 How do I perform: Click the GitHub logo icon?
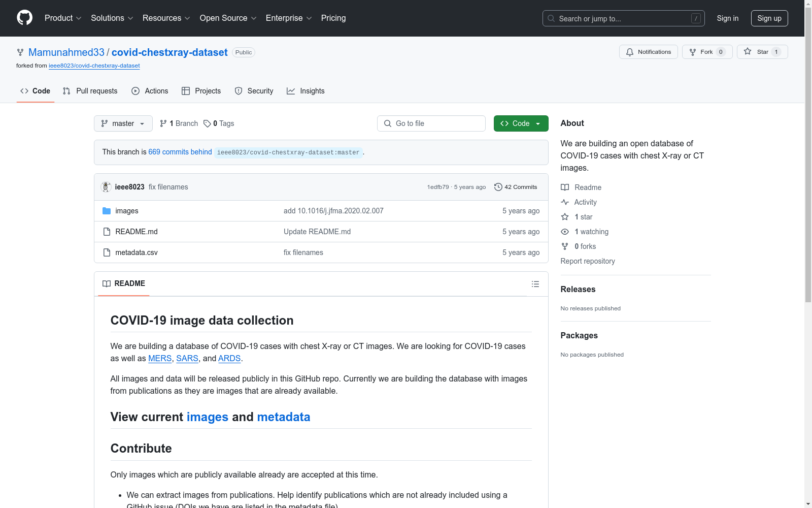pyautogui.click(x=24, y=18)
